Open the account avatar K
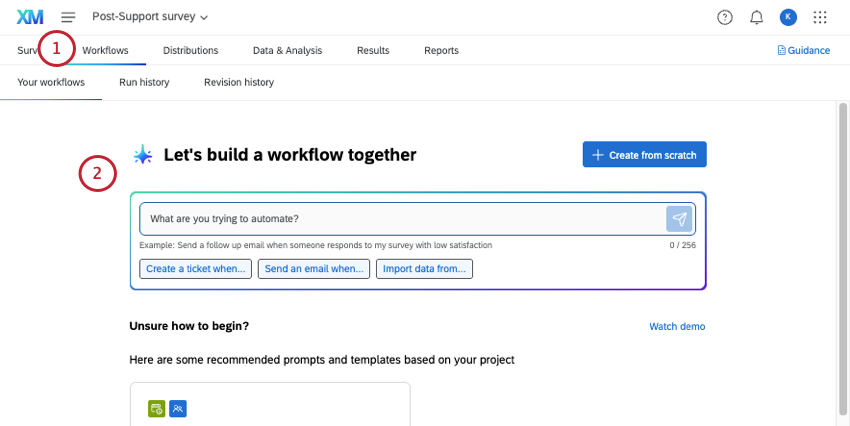The height and width of the screenshot is (426, 850). [788, 17]
